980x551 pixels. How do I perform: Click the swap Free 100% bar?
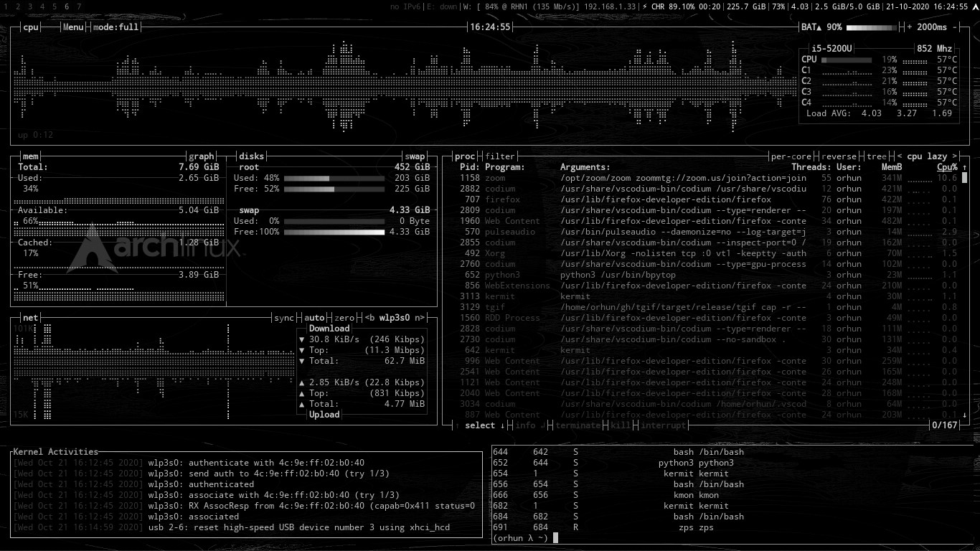334,232
